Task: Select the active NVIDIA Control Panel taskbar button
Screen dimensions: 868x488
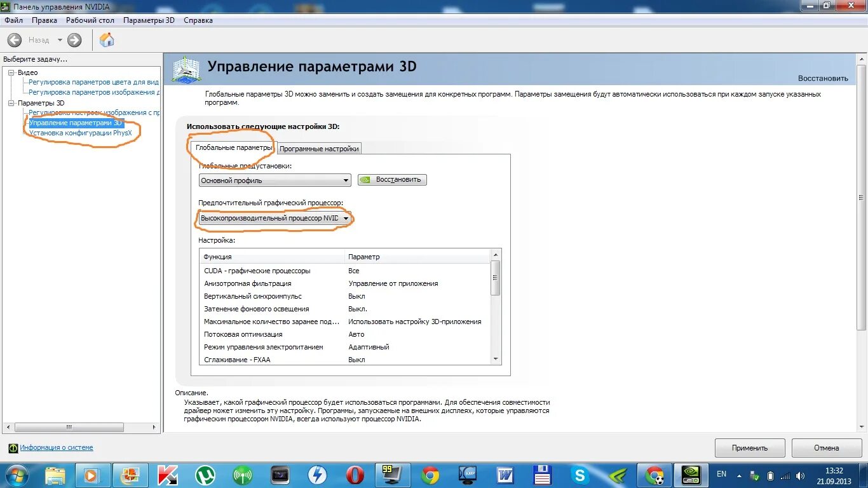Action: [691, 475]
